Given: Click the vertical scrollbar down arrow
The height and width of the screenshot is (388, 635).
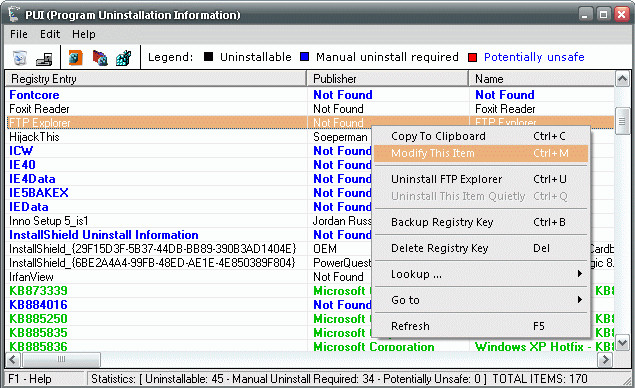Looking at the screenshot, I should click(x=622, y=343).
